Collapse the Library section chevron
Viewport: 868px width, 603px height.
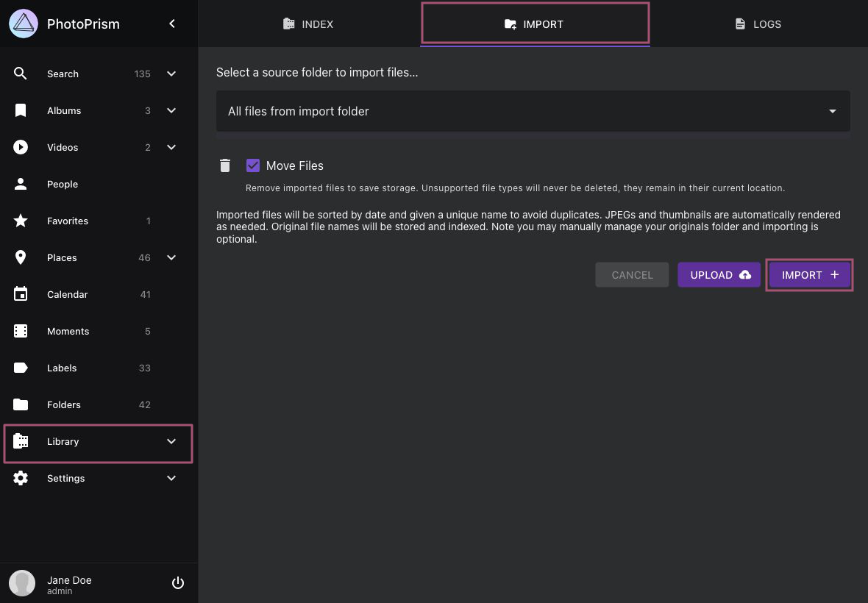click(171, 441)
